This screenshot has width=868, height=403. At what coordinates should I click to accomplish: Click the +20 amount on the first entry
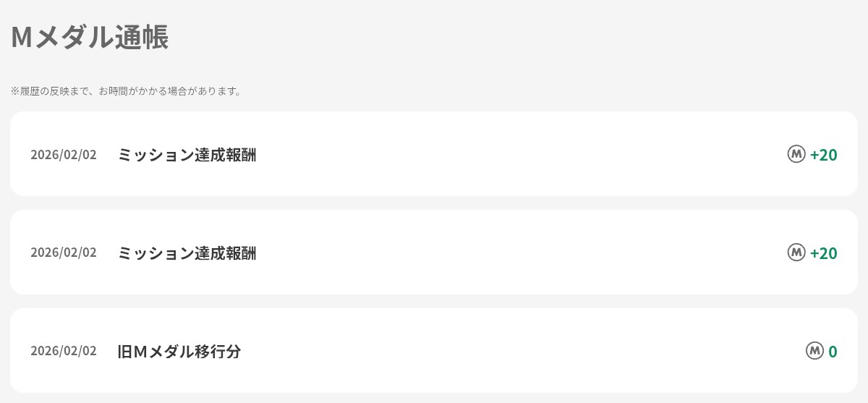click(824, 155)
